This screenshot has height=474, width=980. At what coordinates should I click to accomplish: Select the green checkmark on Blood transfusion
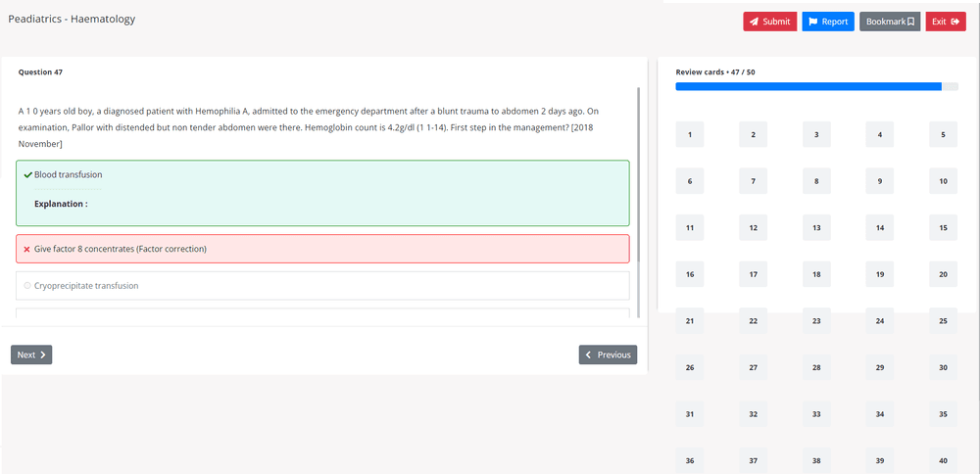(27, 175)
